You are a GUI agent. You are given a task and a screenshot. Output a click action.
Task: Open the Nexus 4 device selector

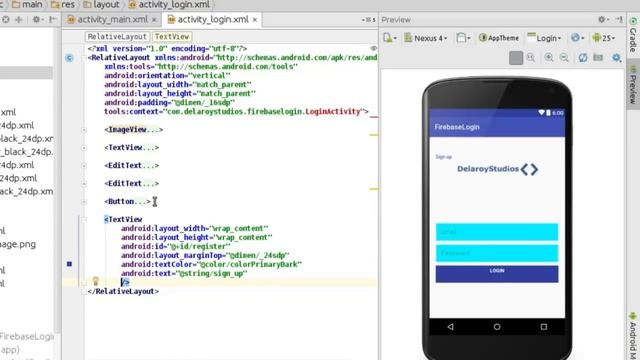click(x=426, y=38)
